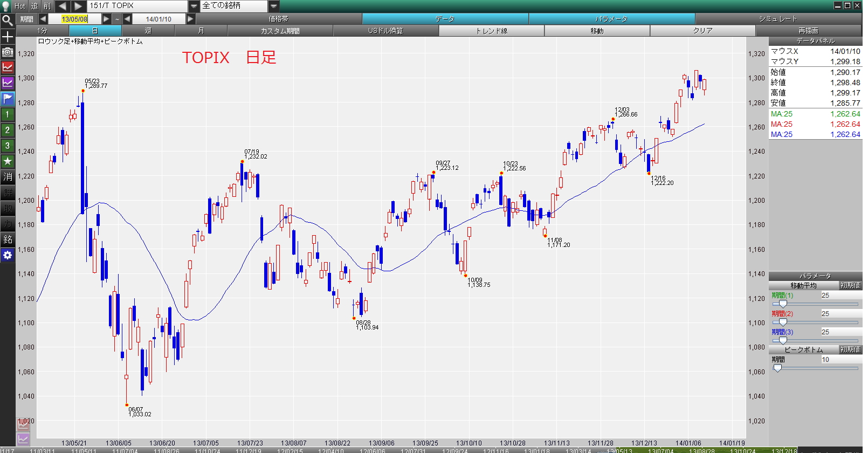The image size is (868, 453).
Task: Click the lightbulb hint icon
Action: 6,5
